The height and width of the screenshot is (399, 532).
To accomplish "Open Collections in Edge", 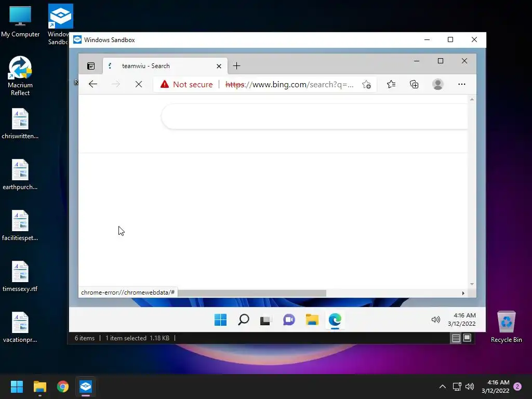I will tap(414, 84).
